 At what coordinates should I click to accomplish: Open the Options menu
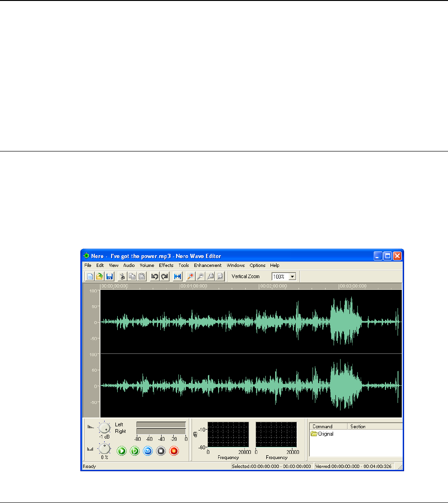coord(257,266)
